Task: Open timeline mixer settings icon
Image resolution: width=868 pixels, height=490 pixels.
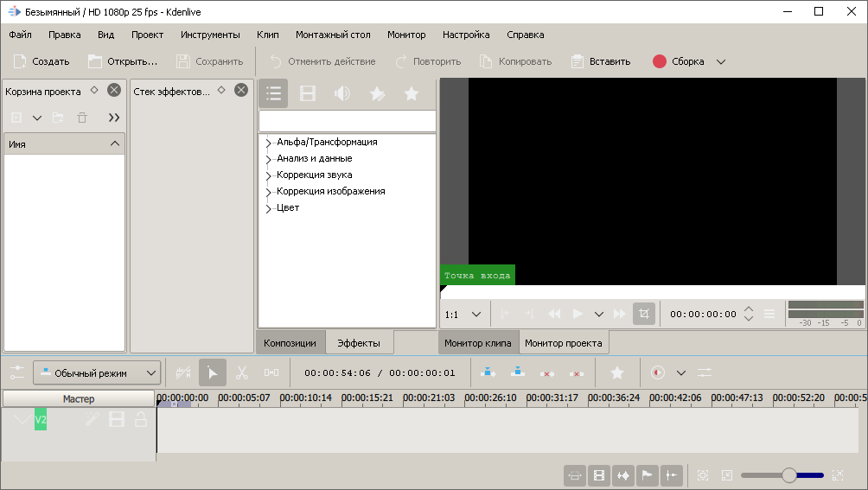Action: click(x=705, y=372)
